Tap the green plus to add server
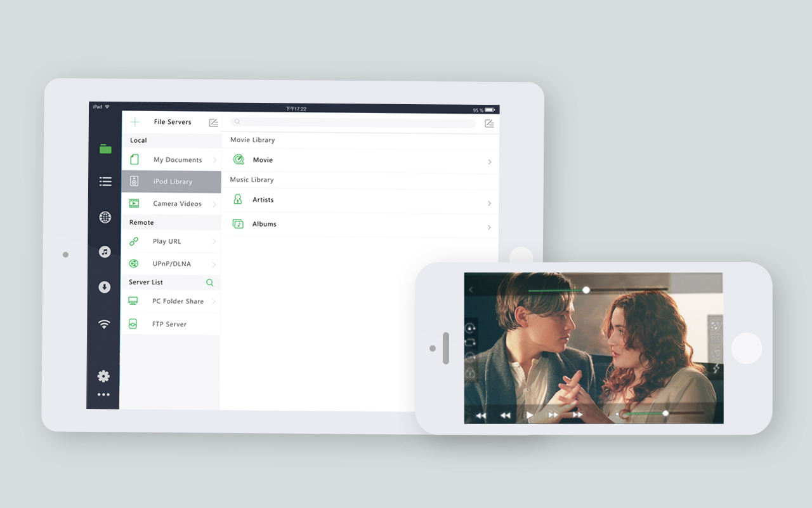 [x=134, y=122]
